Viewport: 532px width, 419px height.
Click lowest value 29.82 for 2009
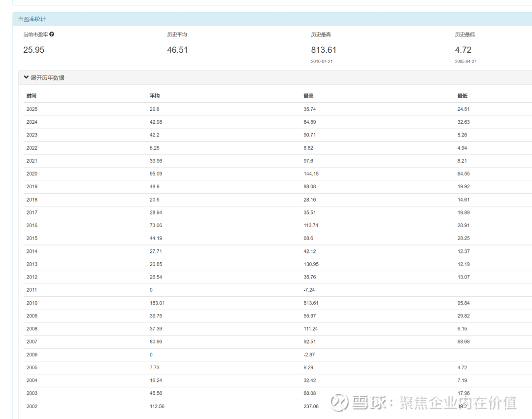(x=464, y=316)
